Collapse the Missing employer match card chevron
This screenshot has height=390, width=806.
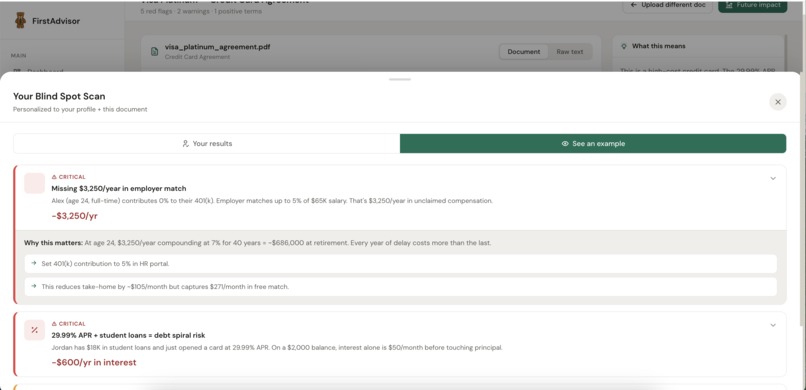773,178
